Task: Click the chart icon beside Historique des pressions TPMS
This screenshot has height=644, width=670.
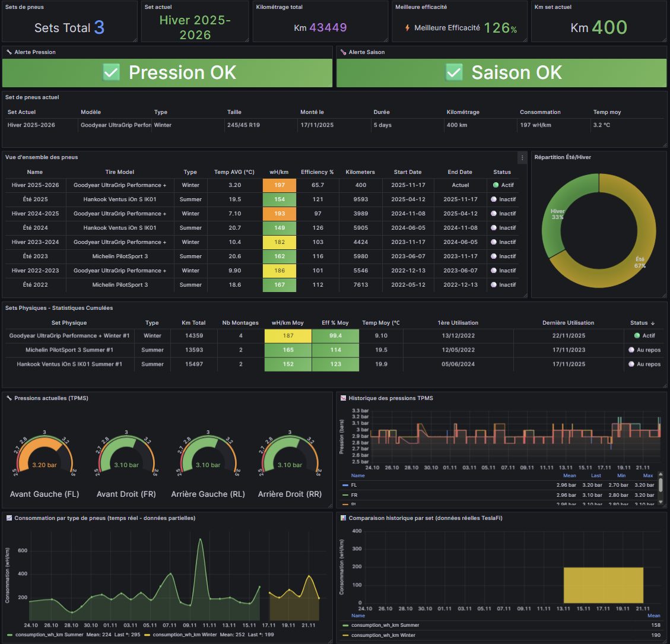Action: coord(343,398)
